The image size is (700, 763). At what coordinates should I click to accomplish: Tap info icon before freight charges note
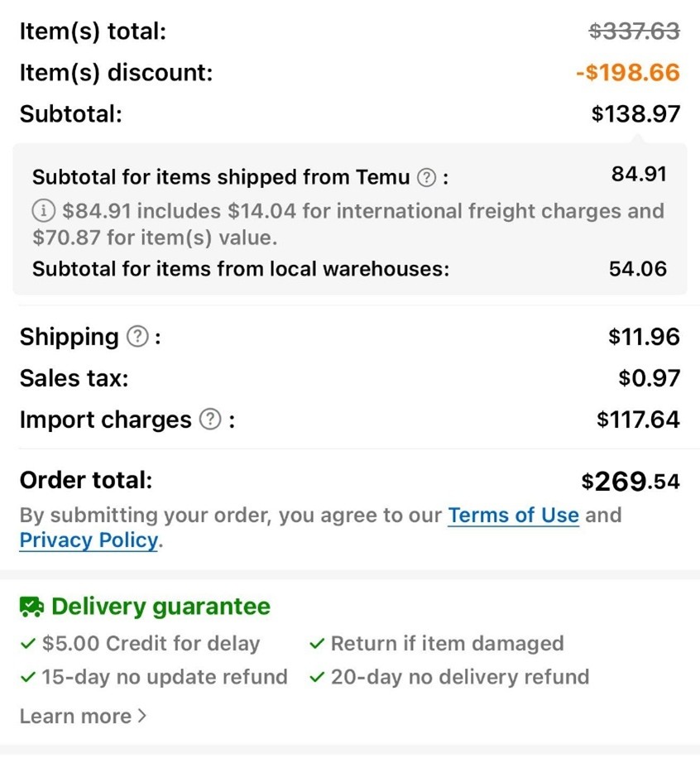43,211
